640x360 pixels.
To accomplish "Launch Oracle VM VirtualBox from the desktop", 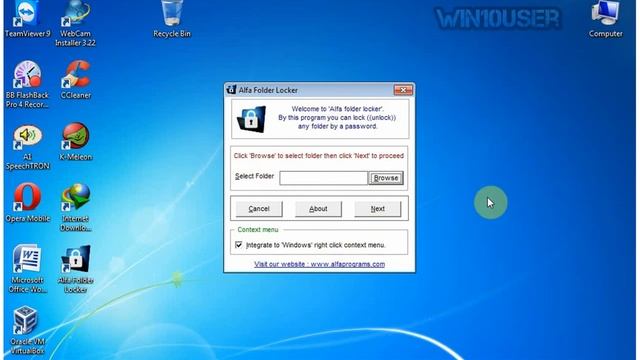I will click(x=27, y=330).
